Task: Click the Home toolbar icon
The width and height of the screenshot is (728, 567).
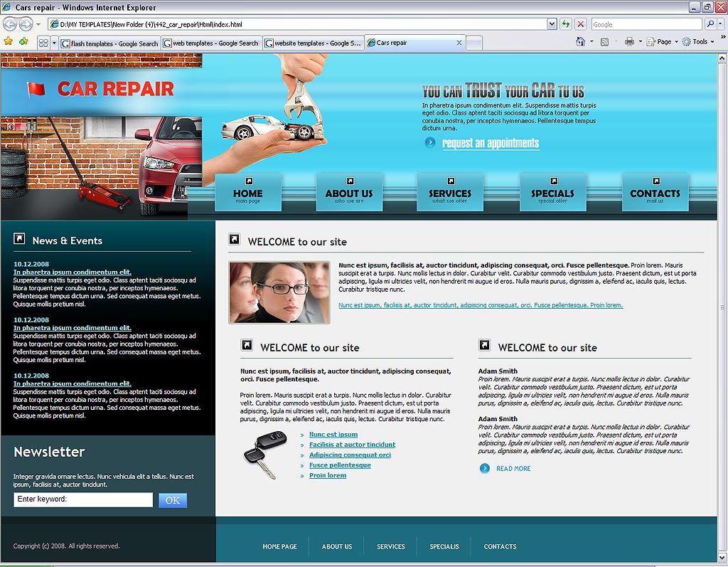Action: click(581, 42)
